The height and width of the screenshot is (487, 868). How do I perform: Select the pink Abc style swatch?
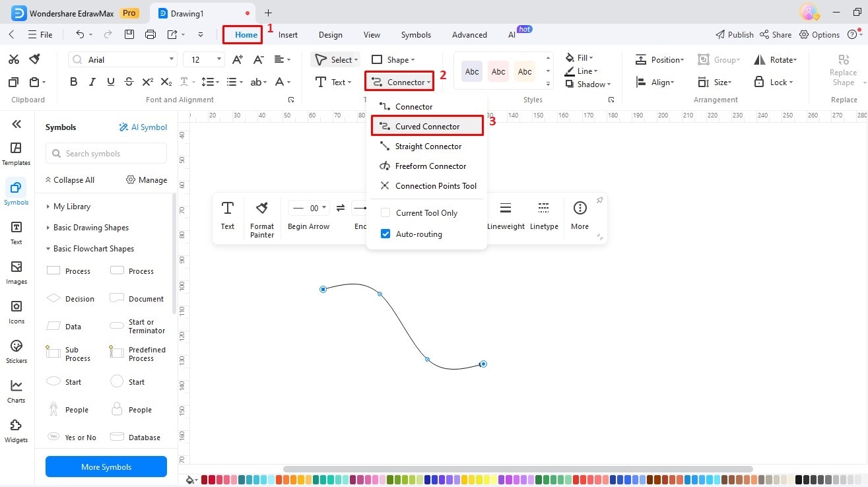498,71
